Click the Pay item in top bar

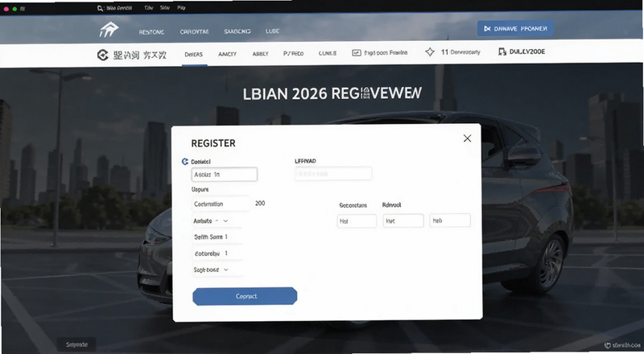[x=181, y=8]
